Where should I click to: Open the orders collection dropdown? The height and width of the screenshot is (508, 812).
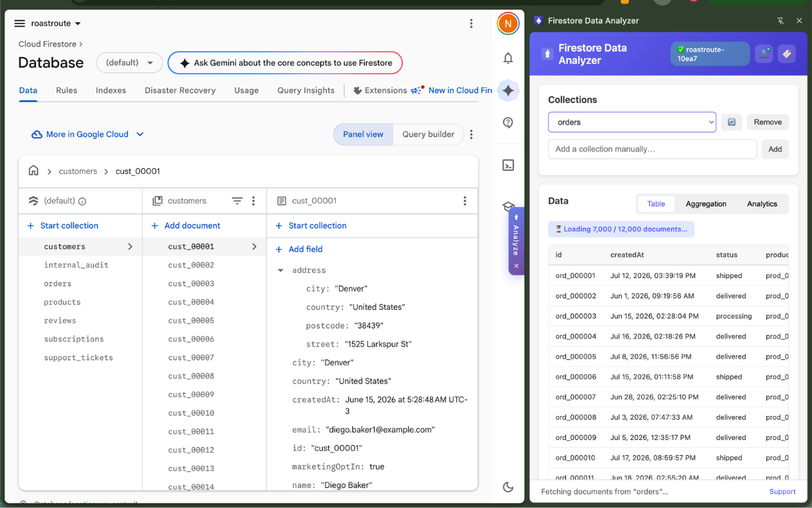(x=632, y=122)
